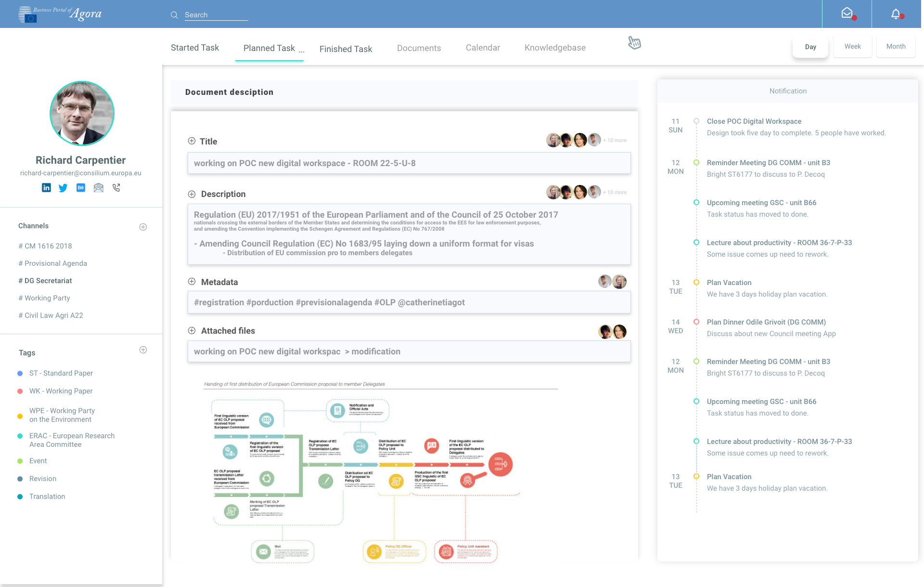Screen dimensions: 924x587
Task: Switch to Month view
Action: tap(896, 47)
